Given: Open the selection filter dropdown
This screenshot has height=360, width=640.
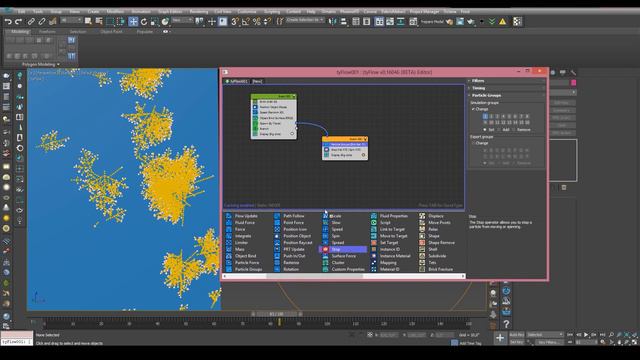Looking at the screenshot, I should point(71,20).
